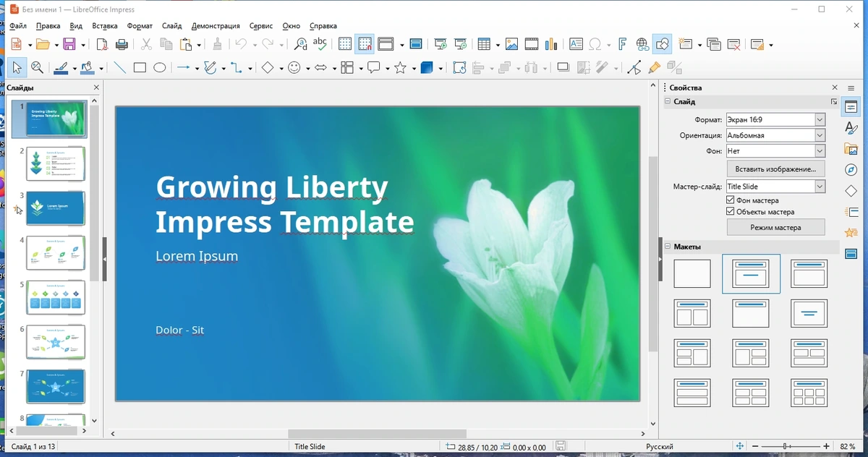Image resolution: width=868 pixels, height=457 pixels.
Task: Insert image icon
Action: coord(511,44)
